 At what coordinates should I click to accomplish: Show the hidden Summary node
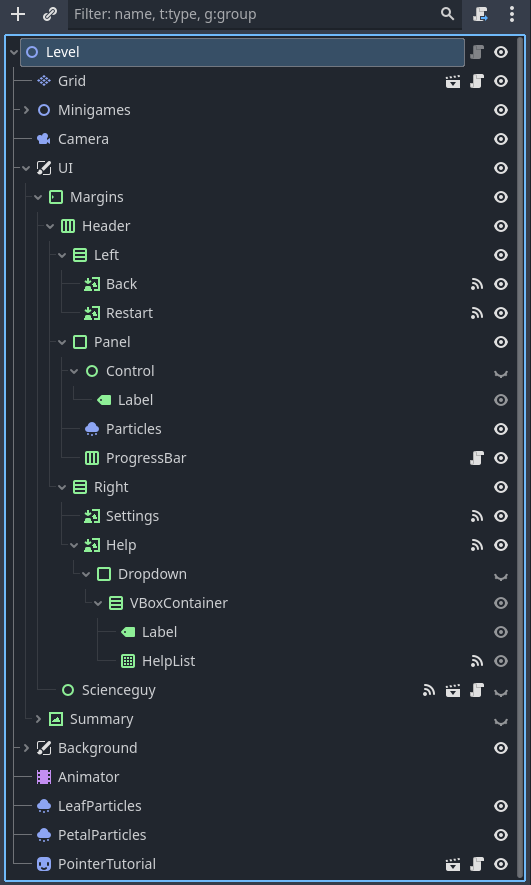click(x=501, y=720)
